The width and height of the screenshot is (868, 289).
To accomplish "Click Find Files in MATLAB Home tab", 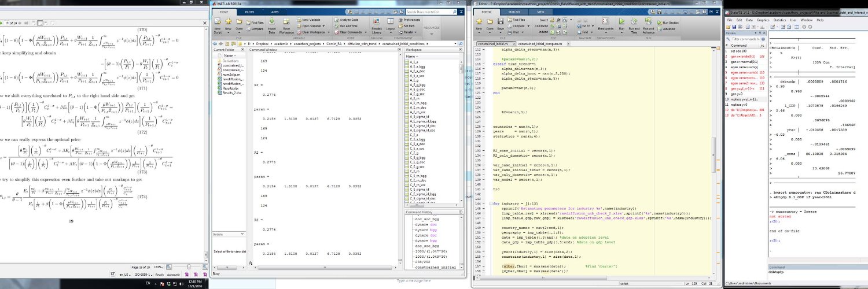I will tap(254, 22).
